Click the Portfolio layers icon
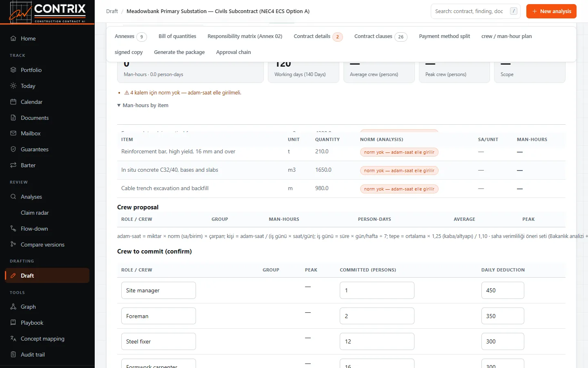 tap(13, 70)
